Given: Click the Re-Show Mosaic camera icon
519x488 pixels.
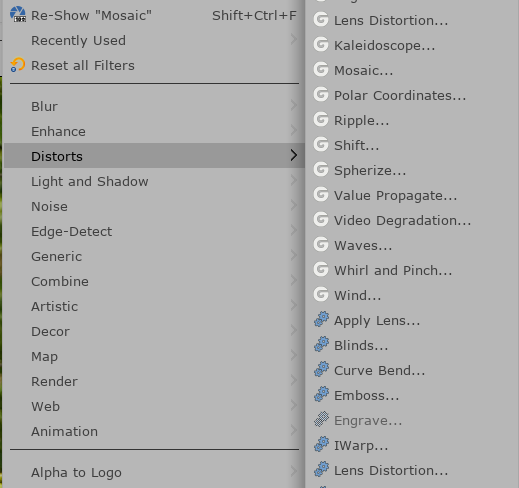Looking at the screenshot, I should point(18,15).
